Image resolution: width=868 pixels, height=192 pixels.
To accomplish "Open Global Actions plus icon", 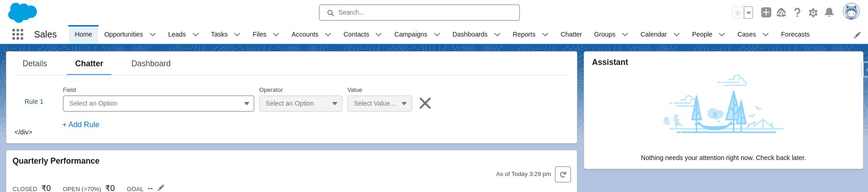I will click(x=766, y=12).
